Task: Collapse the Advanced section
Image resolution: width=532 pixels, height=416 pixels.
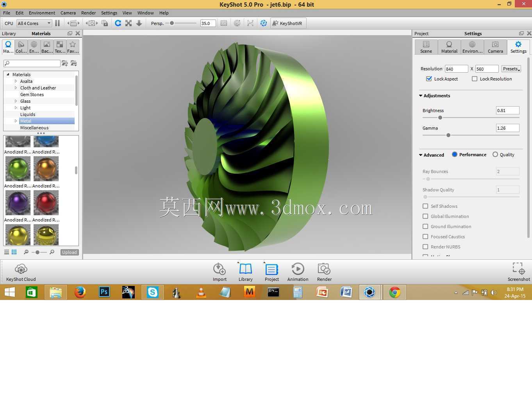Action: click(421, 155)
